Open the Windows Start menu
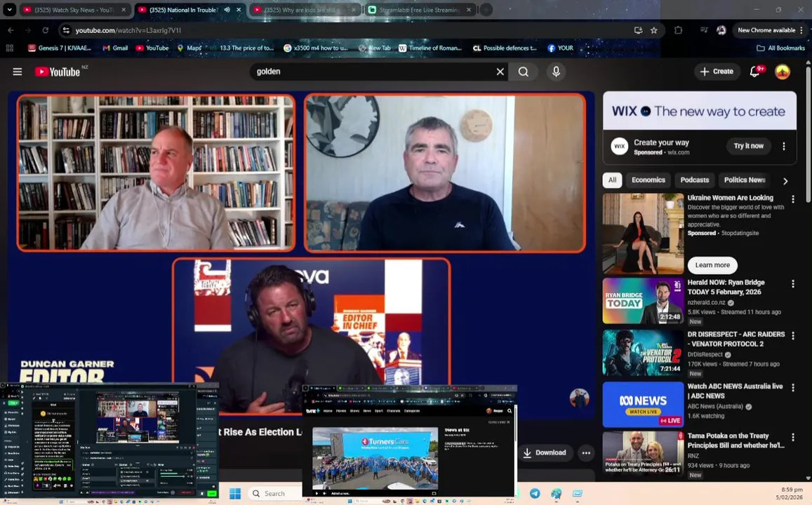812x505 pixels. (x=234, y=493)
